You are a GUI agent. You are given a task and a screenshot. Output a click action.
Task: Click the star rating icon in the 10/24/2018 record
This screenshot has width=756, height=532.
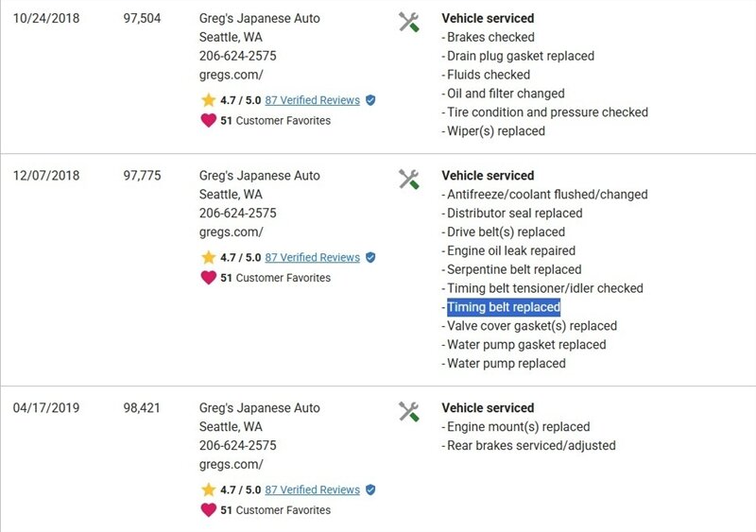click(208, 100)
